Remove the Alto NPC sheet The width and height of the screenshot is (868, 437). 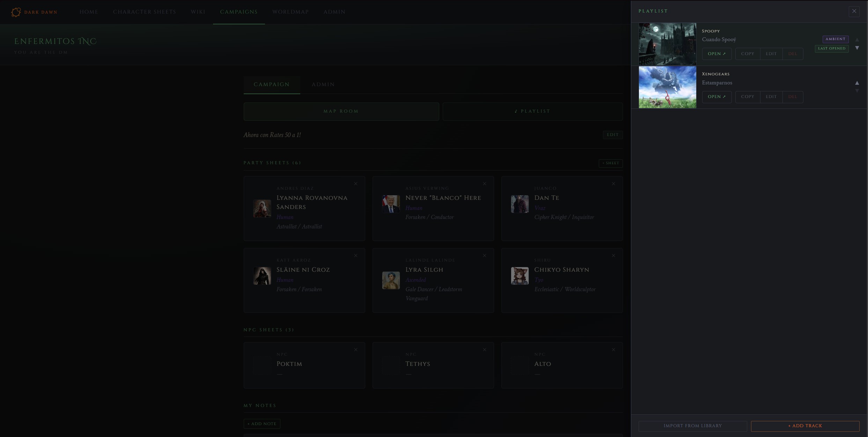coord(613,350)
